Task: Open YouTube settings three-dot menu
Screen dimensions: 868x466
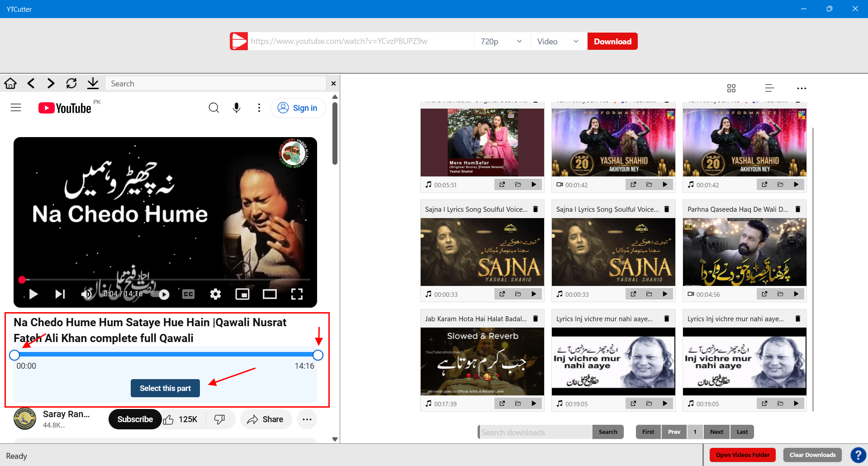Action: click(x=259, y=108)
